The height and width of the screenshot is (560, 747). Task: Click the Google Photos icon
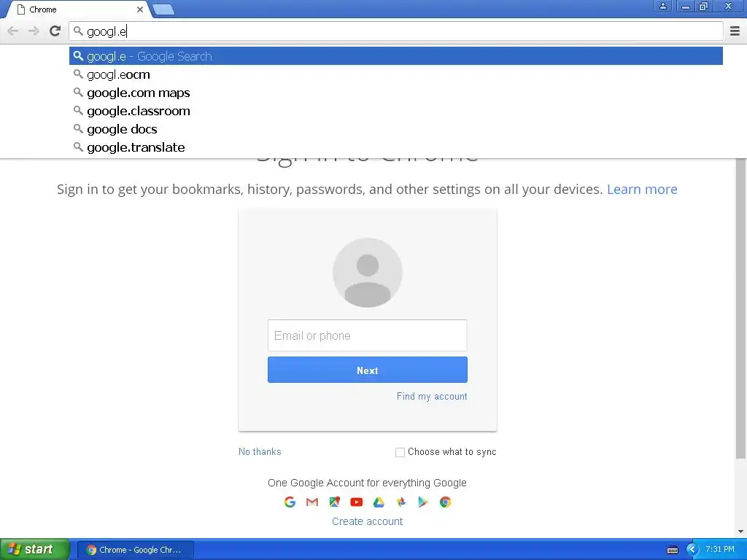401,502
